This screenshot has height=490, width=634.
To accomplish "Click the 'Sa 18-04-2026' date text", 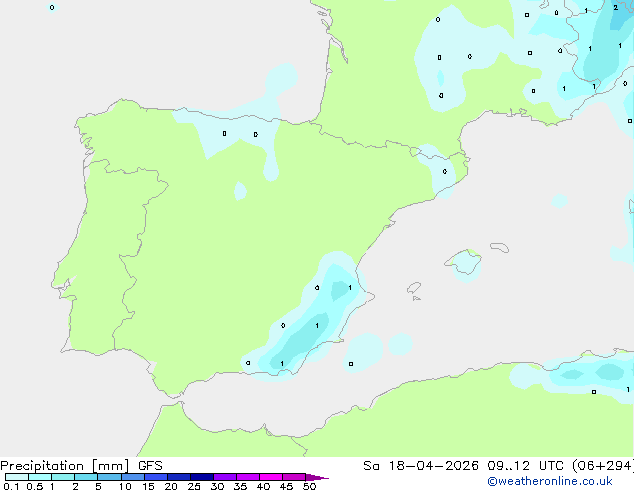I will coord(421,466).
